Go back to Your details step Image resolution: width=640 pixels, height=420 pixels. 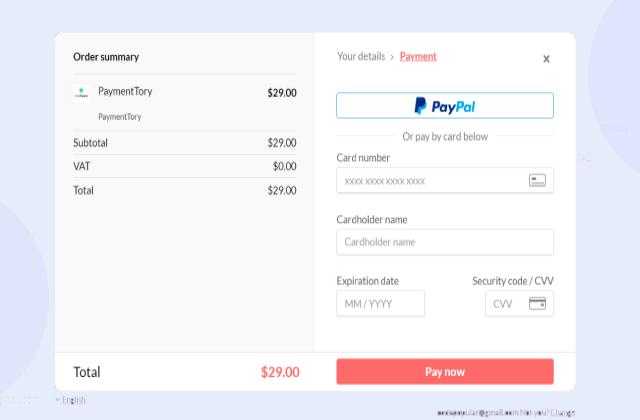(x=360, y=57)
